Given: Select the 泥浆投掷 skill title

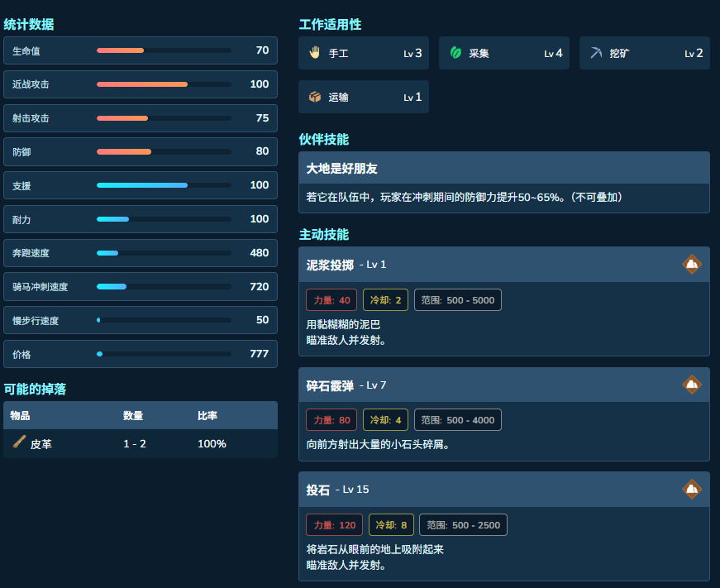Looking at the screenshot, I should pos(330,265).
